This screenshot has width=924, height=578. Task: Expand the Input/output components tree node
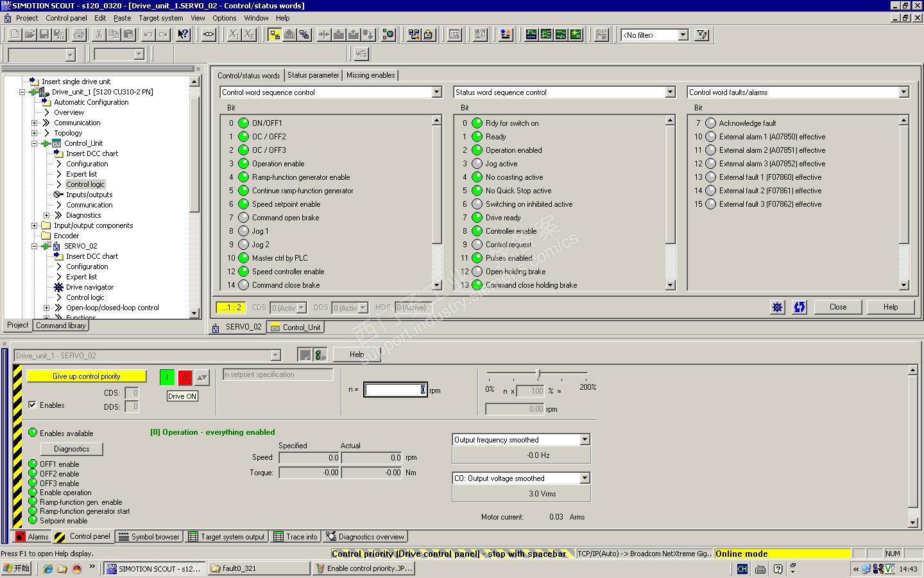(x=35, y=225)
